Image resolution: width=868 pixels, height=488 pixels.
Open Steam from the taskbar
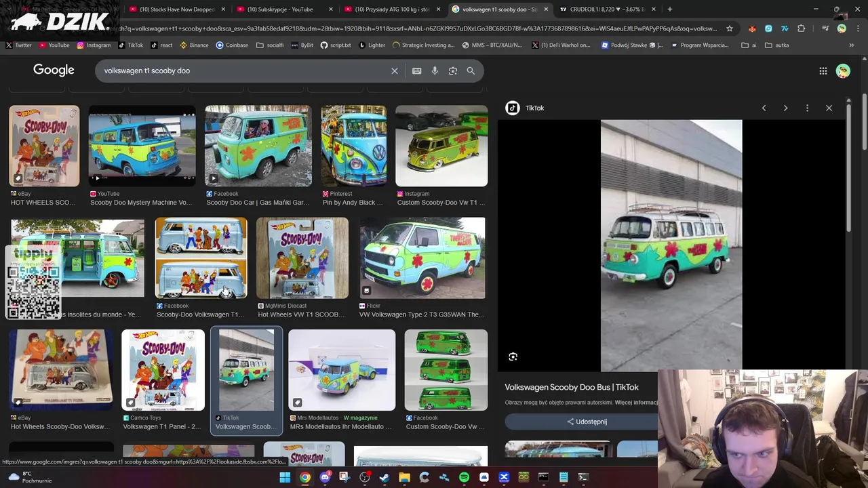[x=384, y=477]
